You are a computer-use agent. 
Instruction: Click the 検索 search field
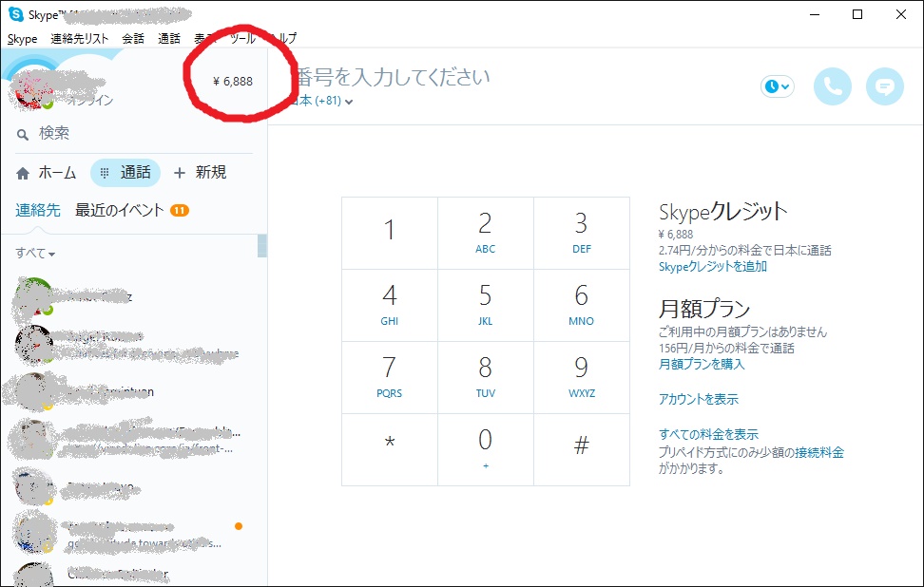coord(134,134)
